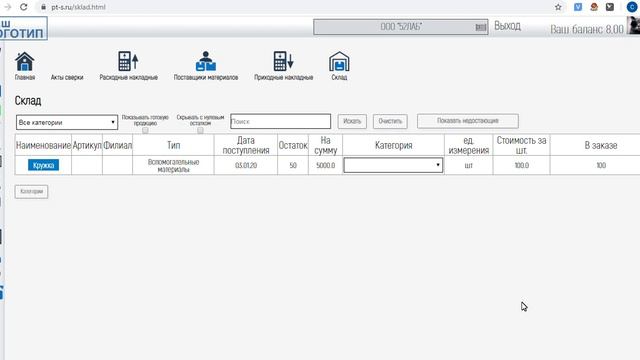Screen dimensions: 640x360
Task: Click the Категории button below table
Action: click(x=31, y=191)
